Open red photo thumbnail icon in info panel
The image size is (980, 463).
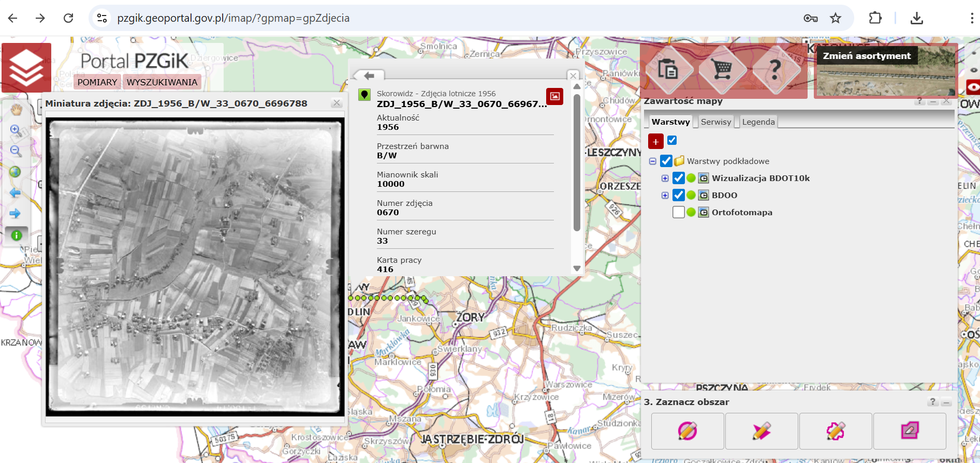tap(554, 96)
